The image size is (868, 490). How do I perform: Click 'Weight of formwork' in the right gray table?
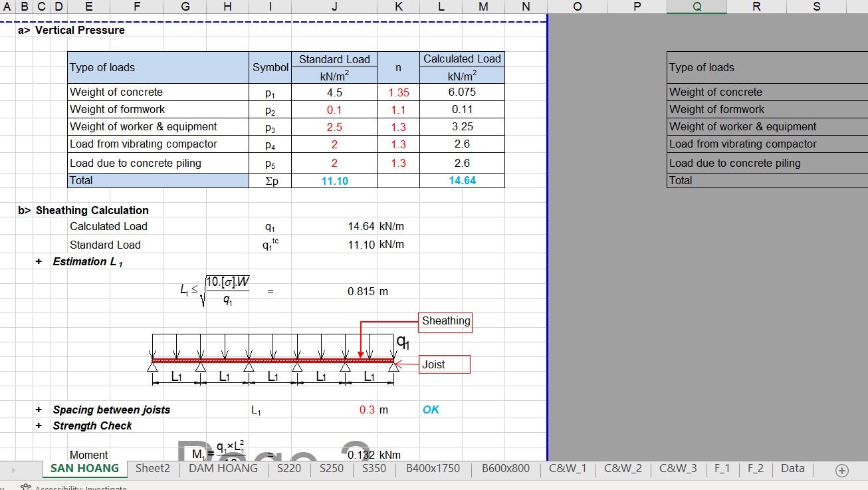click(x=716, y=110)
